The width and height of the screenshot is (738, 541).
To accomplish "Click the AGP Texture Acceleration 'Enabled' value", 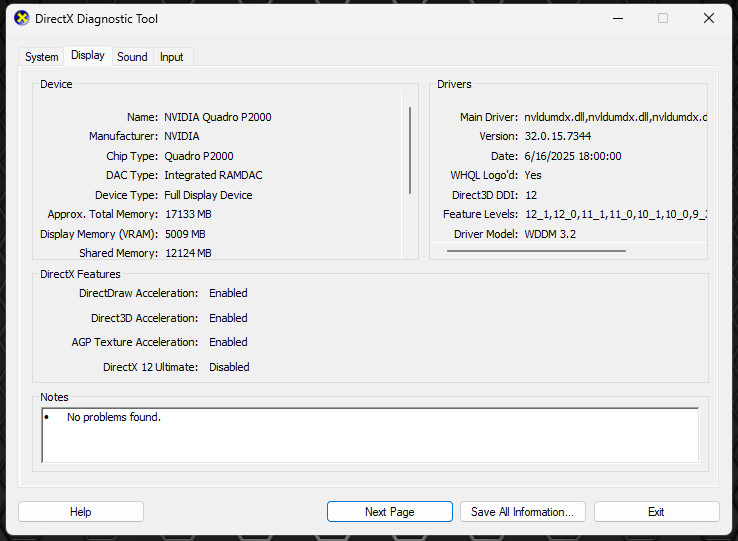I will coord(228,342).
